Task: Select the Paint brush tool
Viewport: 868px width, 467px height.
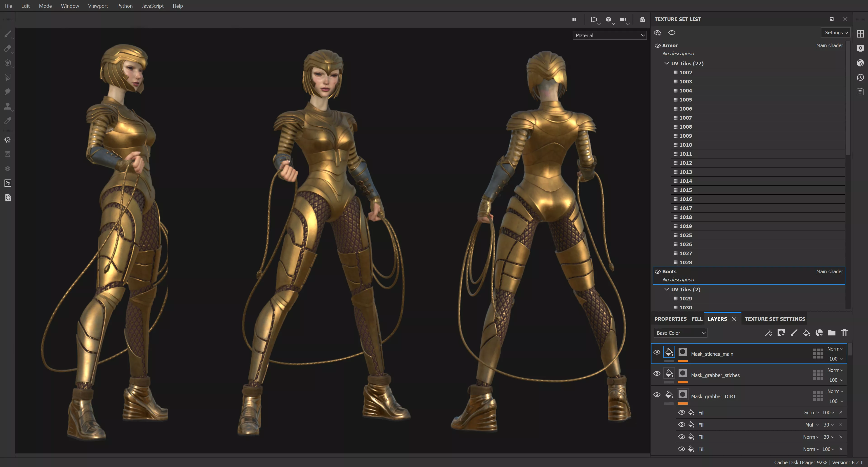Action: [x=7, y=34]
